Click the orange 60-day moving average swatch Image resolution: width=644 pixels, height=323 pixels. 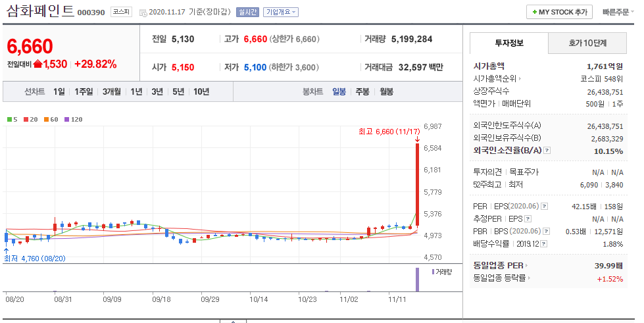coord(47,120)
